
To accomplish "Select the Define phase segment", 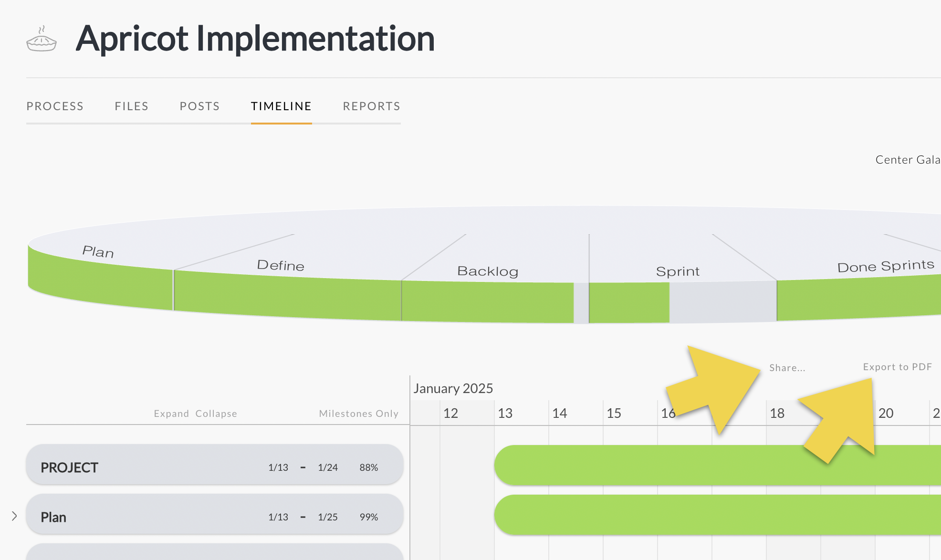I will (286, 296).
